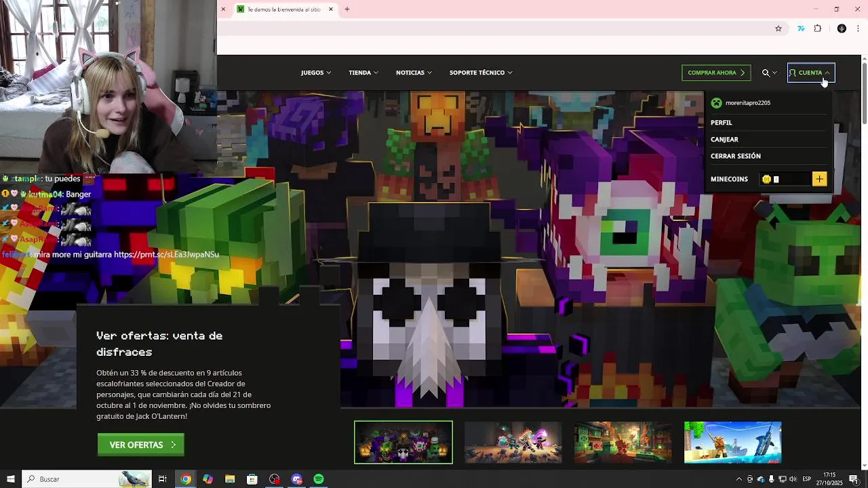
Task: Open the volume control in system tray
Action: coord(793,479)
